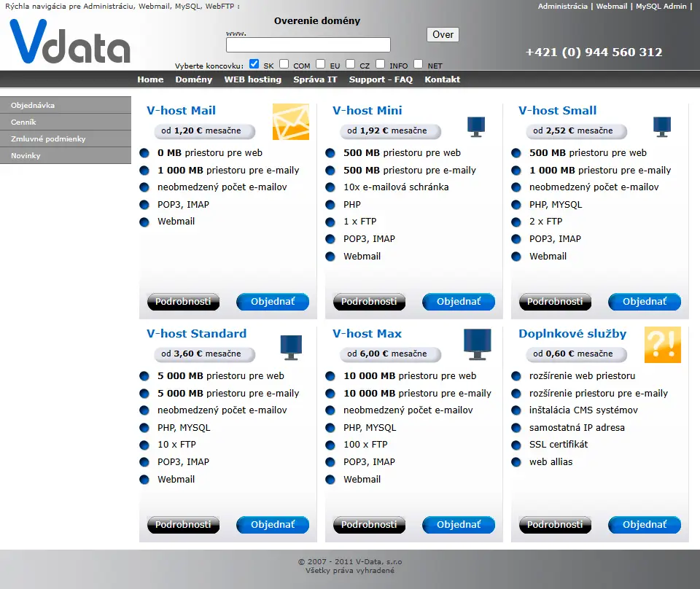Click the Doplnkové služby heading
Screen dimensions: 700x589
click(x=572, y=334)
